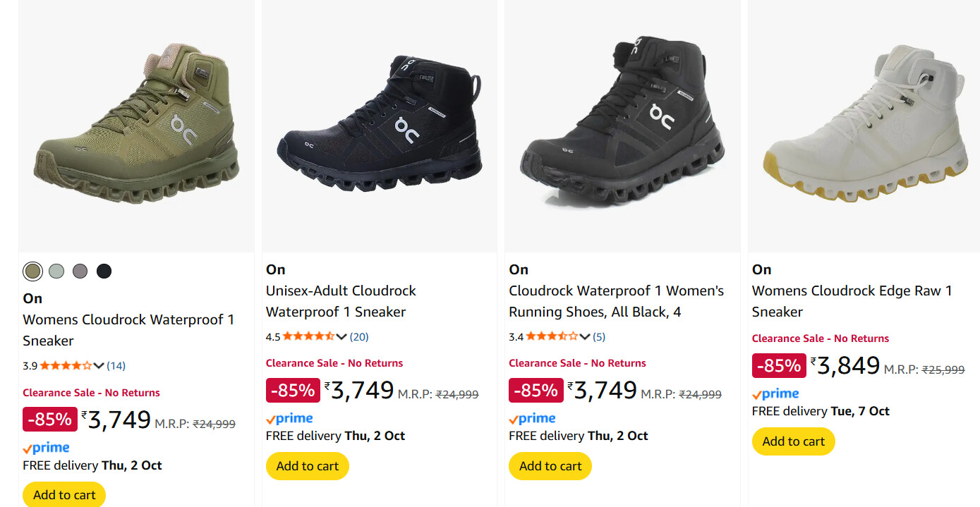
Task: Expand rating chevron for 3.4-star shoe
Action: pos(585,336)
